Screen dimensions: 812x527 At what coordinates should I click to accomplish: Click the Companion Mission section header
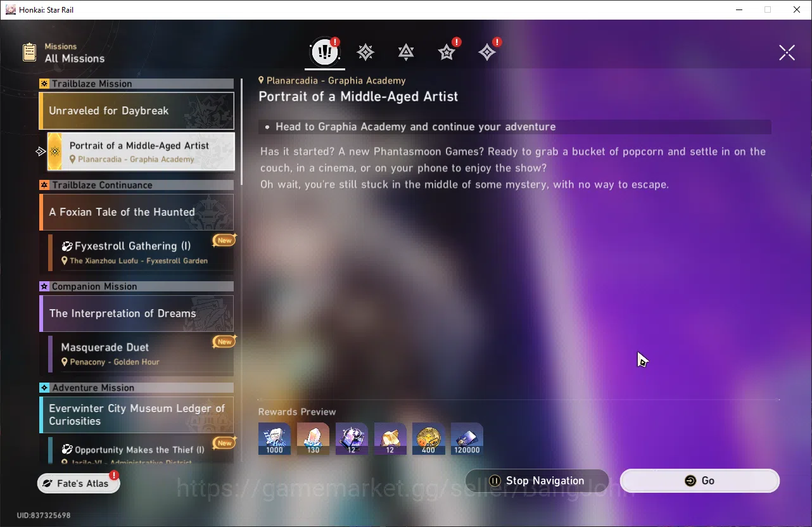[x=136, y=286]
